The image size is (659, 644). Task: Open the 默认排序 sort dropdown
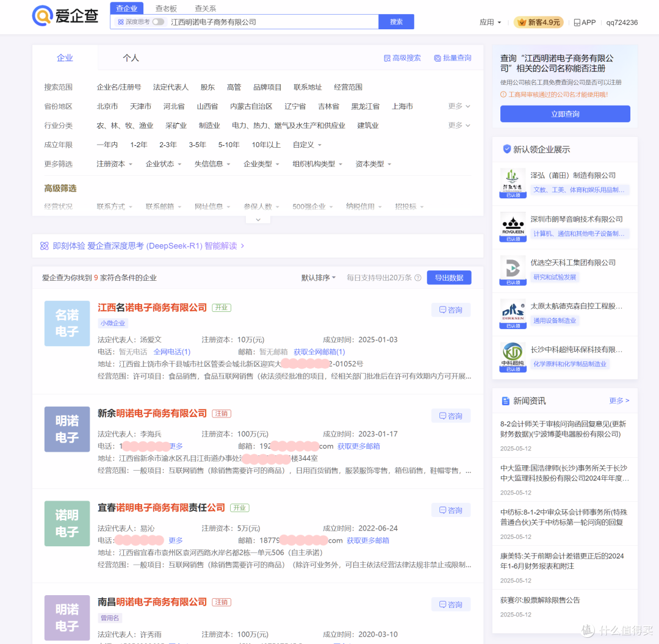pyautogui.click(x=318, y=278)
